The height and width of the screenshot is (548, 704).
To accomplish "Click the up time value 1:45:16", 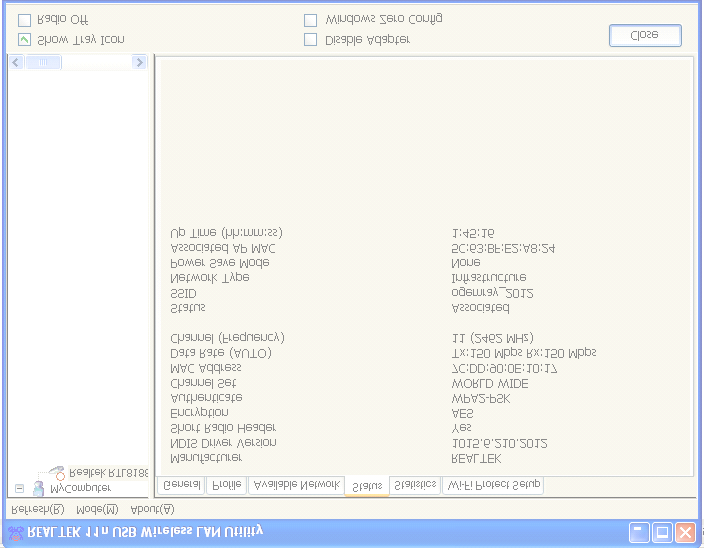I will (x=473, y=233).
